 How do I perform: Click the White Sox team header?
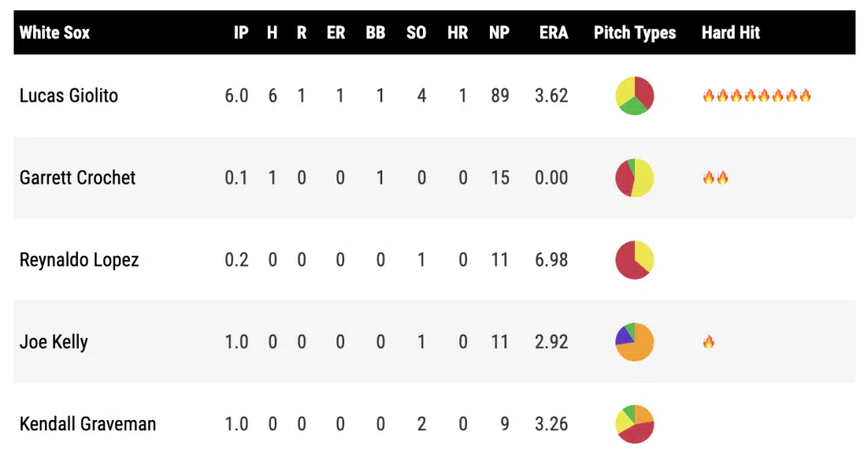click(x=54, y=33)
